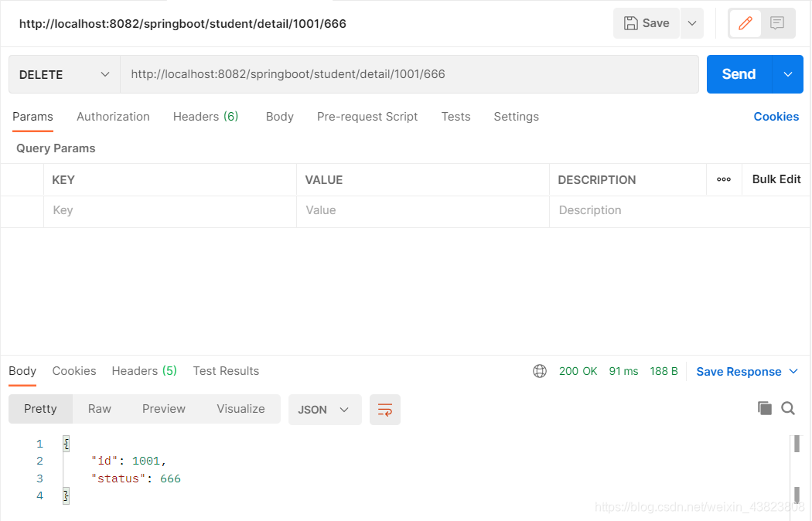Screen dimensions: 812x521
Task: Select the pencil edit icon
Action: tap(745, 23)
